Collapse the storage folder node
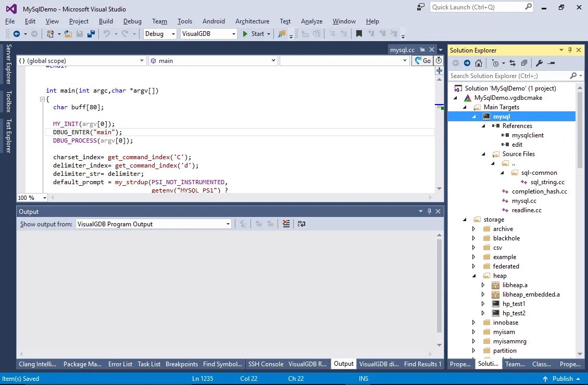 [464, 220]
